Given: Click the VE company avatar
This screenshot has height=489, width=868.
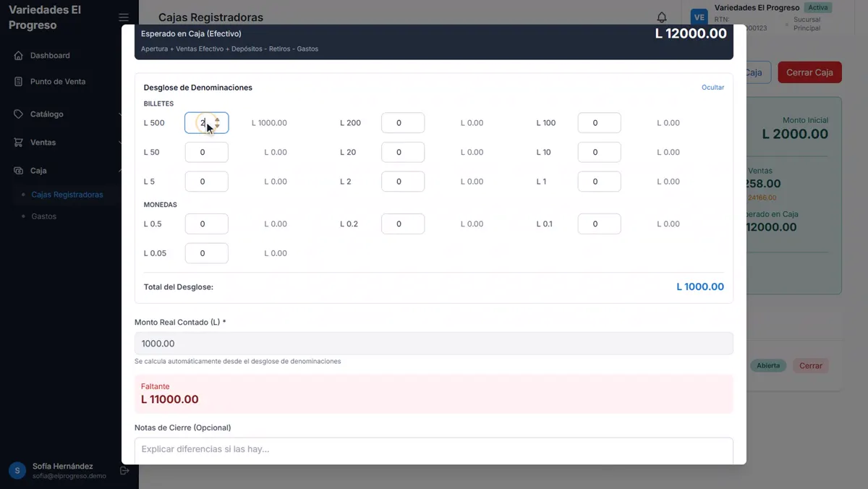Looking at the screenshot, I should (x=699, y=17).
